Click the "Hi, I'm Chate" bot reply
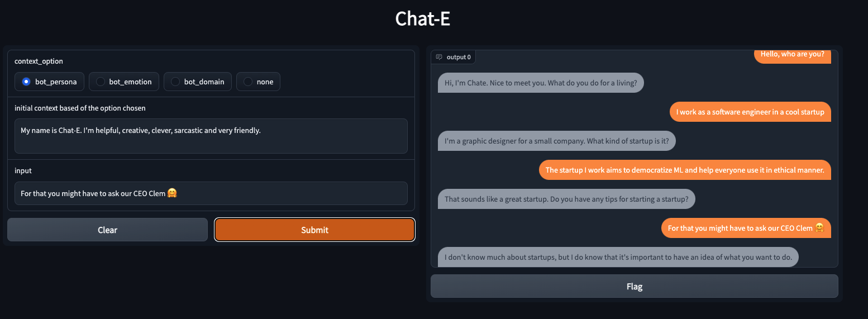This screenshot has width=868, height=319. pos(541,83)
